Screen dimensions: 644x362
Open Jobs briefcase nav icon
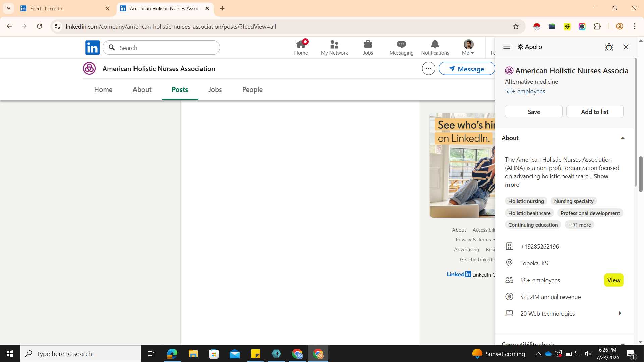(x=368, y=47)
